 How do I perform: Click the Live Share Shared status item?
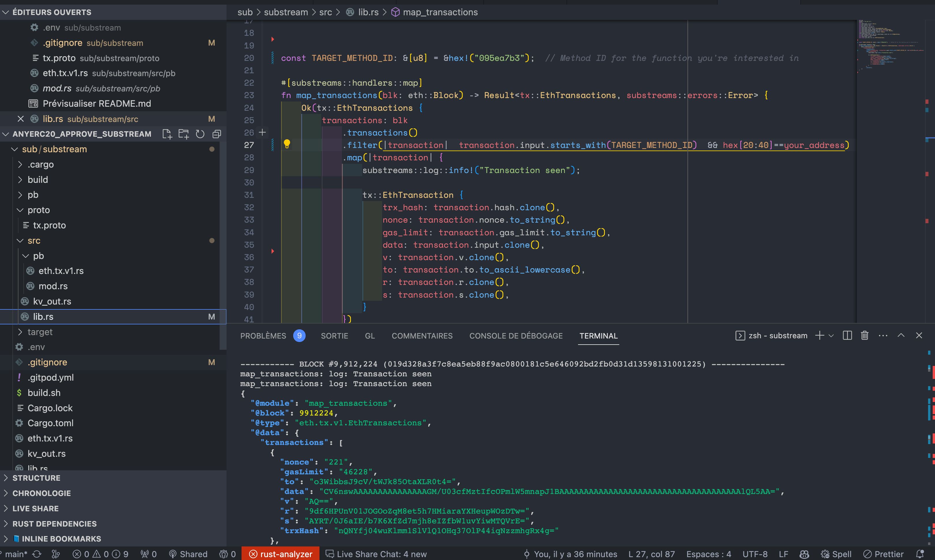188,554
